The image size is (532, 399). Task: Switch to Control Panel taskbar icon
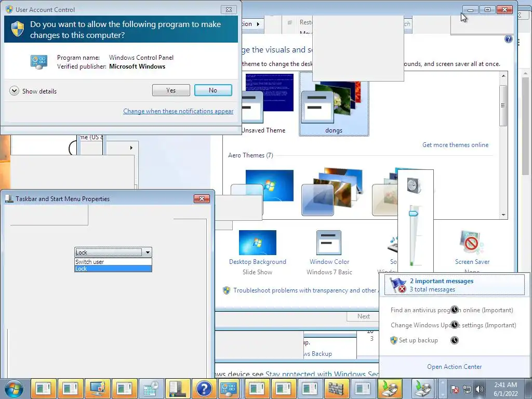(x=229, y=389)
